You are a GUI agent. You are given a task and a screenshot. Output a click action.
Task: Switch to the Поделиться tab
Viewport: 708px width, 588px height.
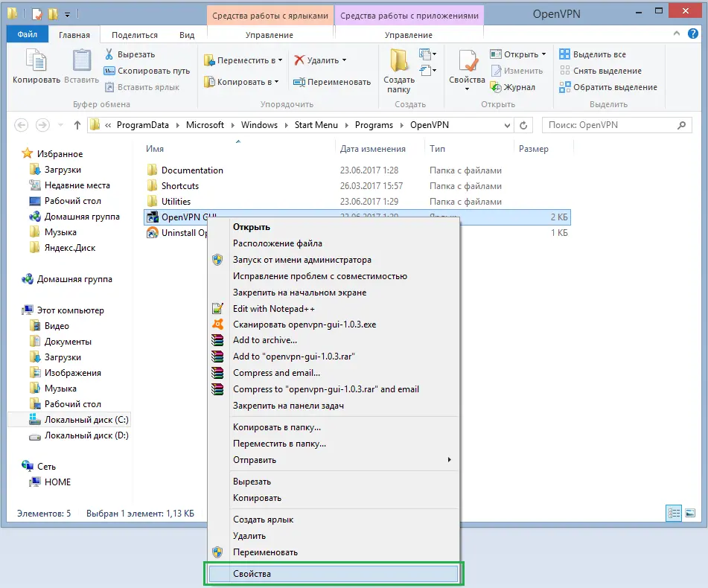pyautogui.click(x=135, y=35)
